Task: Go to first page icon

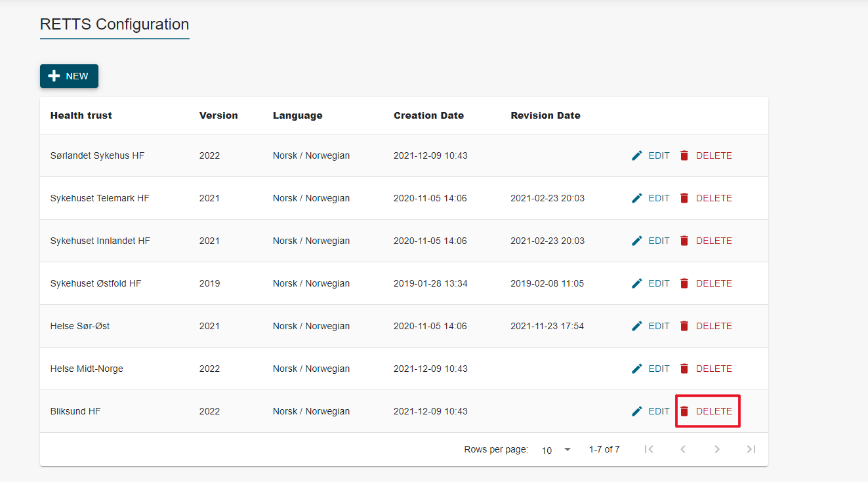Action: pyautogui.click(x=649, y=449)
